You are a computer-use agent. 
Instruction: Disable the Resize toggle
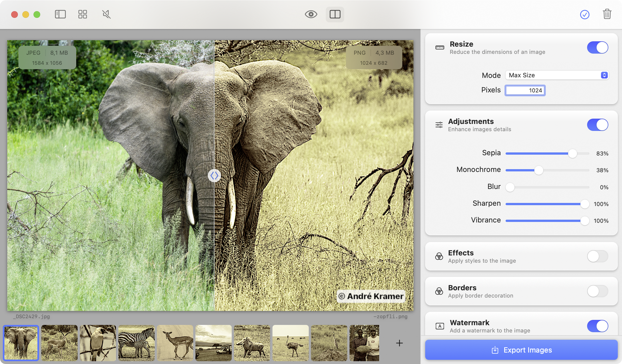click(597, 47)
